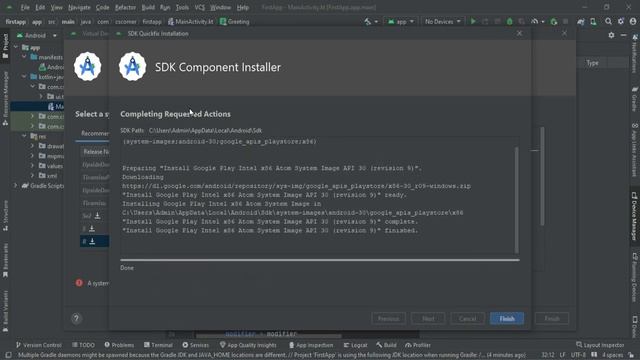This screenshot has height=360, width=640.
Task: Open Build Variants side tab
Action: [5, 312]
